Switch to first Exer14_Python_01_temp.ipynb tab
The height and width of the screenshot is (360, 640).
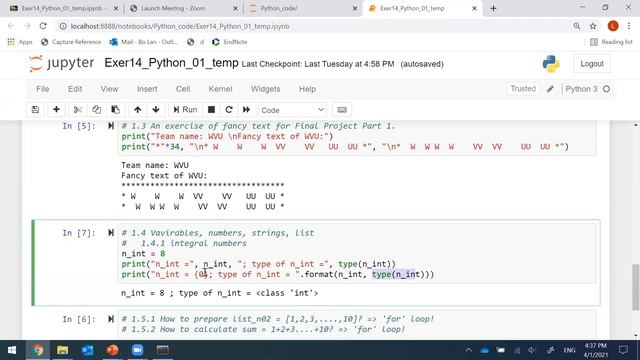click(x=63, y=8)
